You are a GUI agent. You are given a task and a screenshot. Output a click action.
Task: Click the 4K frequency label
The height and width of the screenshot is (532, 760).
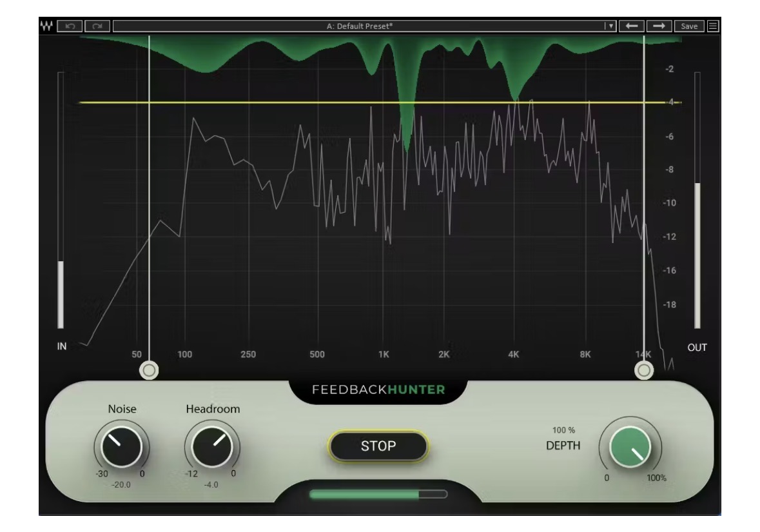coord(513,355)
